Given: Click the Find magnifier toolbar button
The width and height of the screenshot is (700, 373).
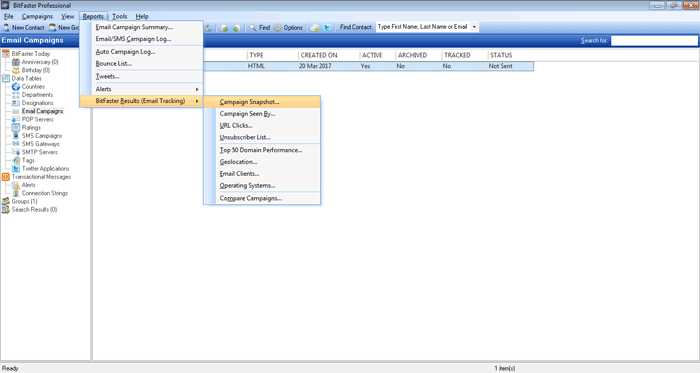Looking at the screenshot, I should pos(259,28).
